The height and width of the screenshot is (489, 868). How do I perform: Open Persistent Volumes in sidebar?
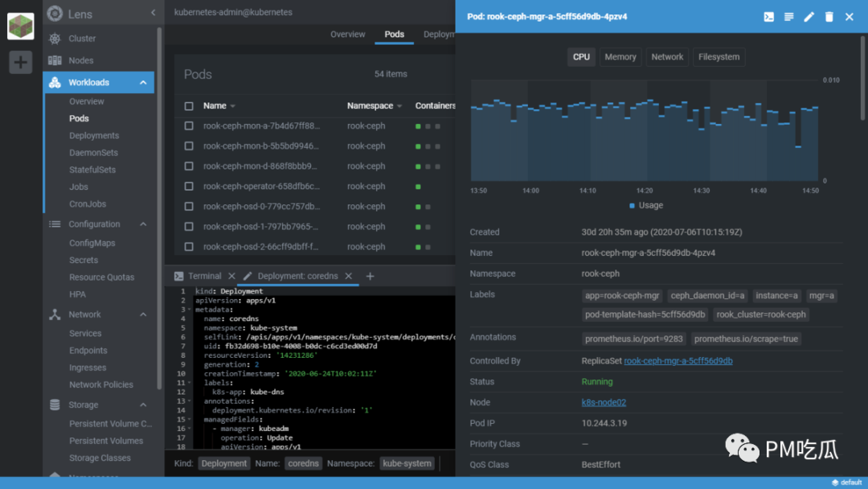(106, 441)
